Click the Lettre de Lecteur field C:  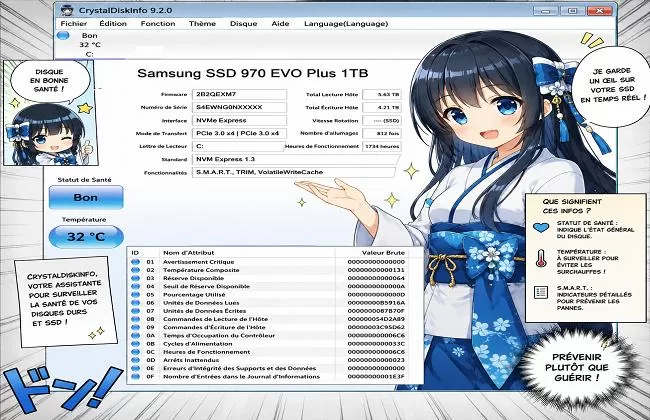(238, 146)
